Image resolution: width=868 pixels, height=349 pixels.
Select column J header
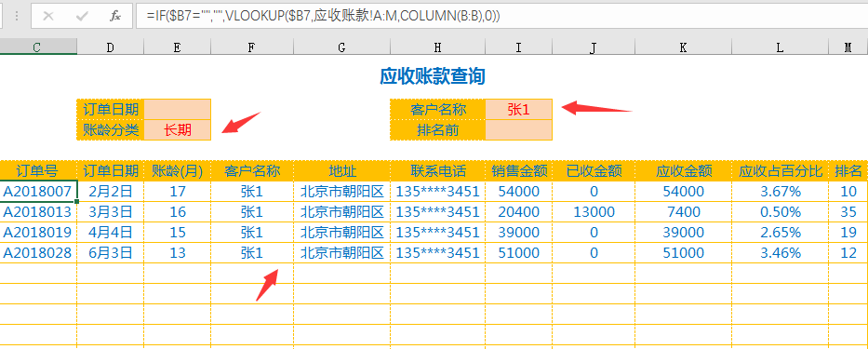coord(594,47)
